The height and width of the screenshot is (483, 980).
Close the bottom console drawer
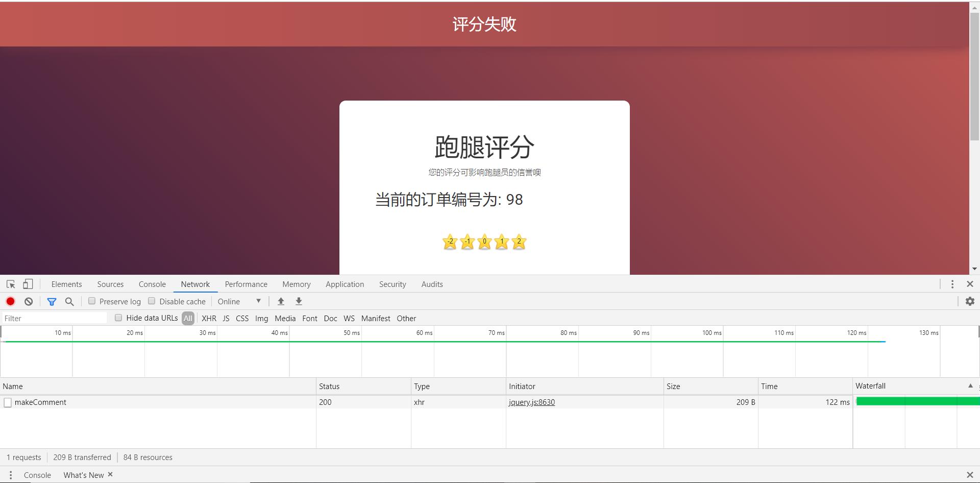click(970, 475)
